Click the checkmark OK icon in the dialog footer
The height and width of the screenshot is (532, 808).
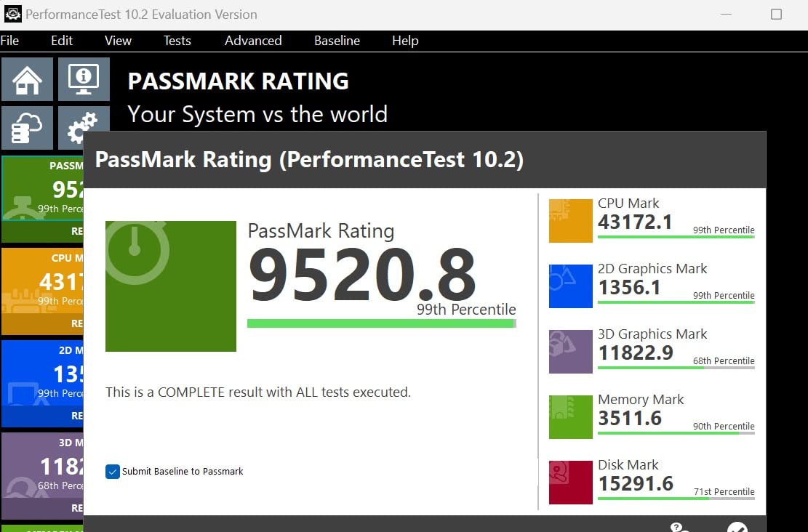pyautogui.click(x=737, y=528)
